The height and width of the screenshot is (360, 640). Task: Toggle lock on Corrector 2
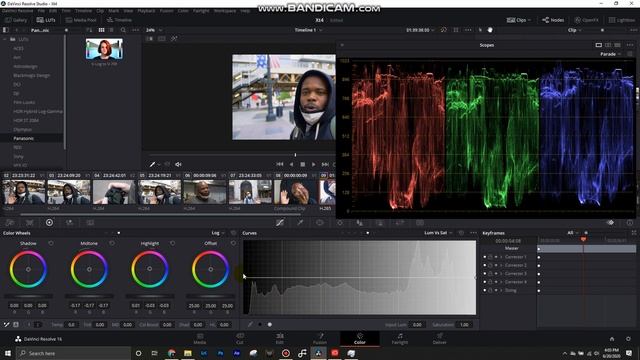[490, 265]
